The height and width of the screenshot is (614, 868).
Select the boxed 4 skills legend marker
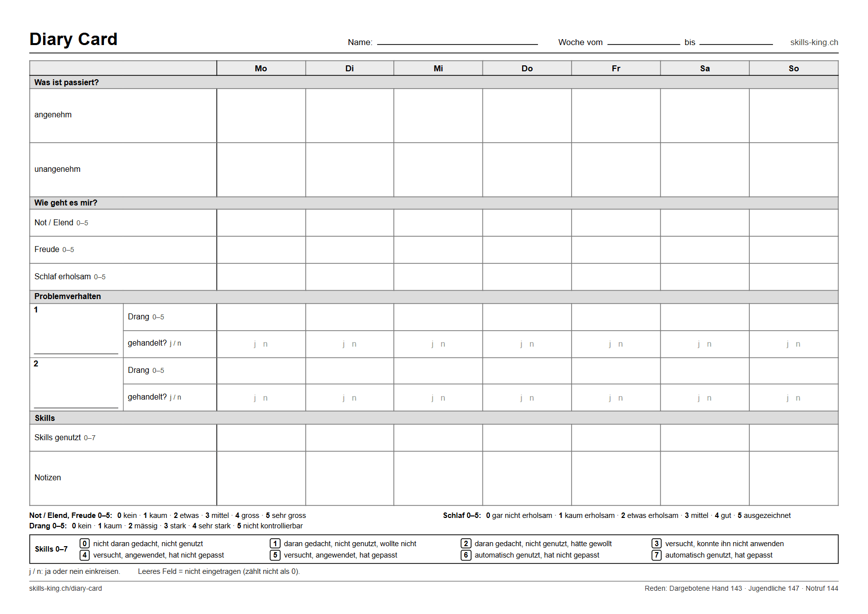click(x=85, y=555)
